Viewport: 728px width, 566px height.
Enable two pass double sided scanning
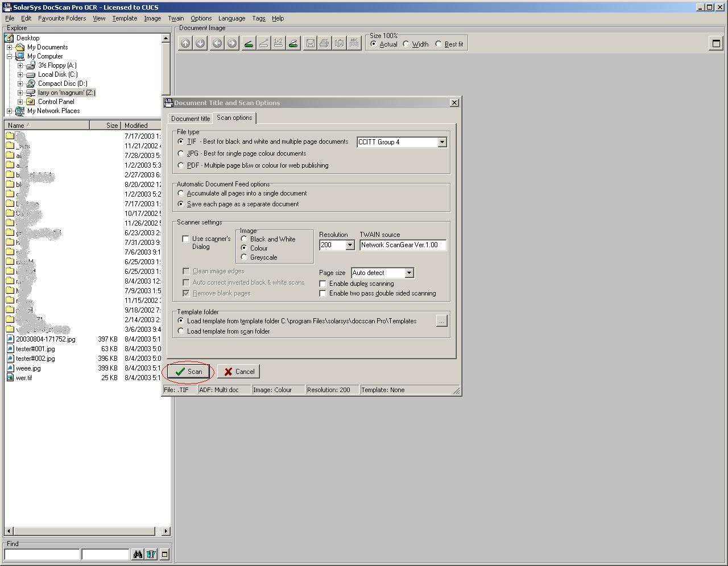pyautogui.click(x=322, y=293)
